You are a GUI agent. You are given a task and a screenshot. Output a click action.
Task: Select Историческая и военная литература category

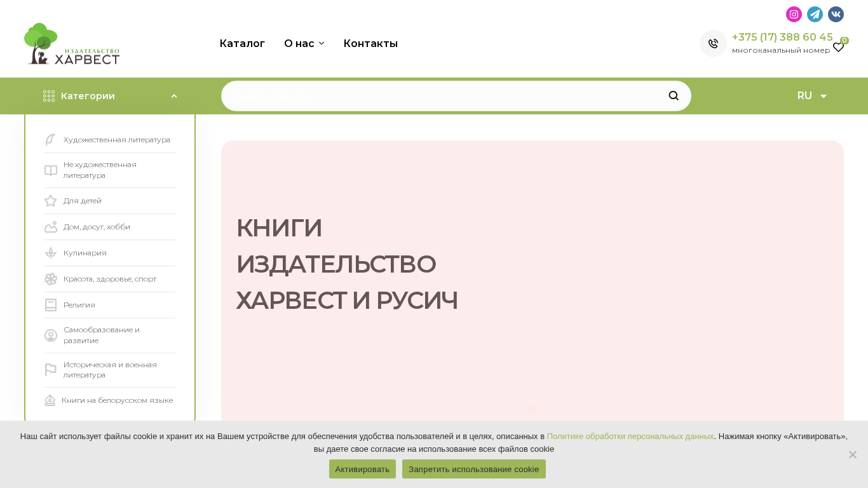[110, 370]
